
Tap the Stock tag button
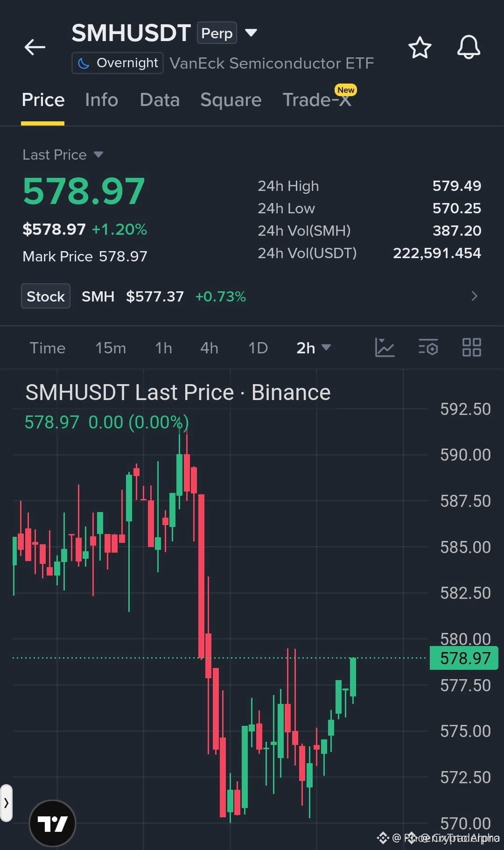click(46, 296)
